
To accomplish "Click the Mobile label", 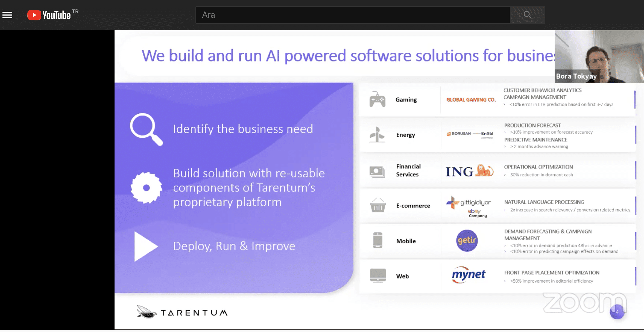I will 406,241.
